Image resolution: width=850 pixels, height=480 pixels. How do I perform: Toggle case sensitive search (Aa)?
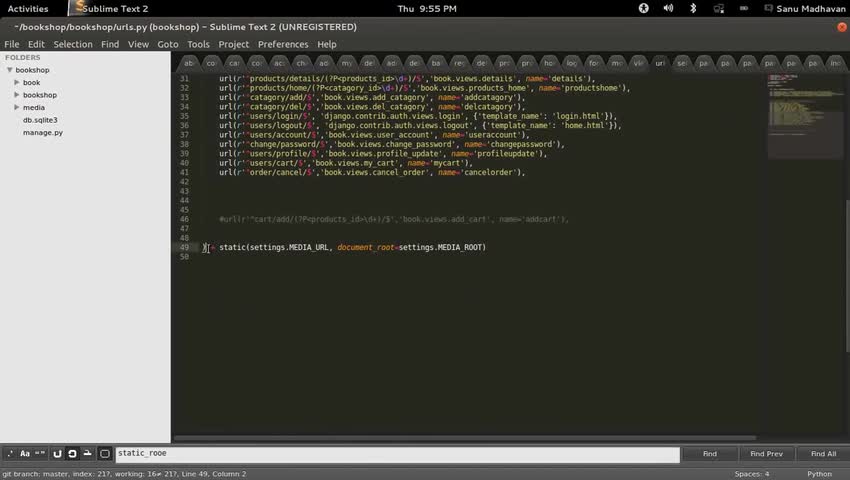(x=25, y=454)
